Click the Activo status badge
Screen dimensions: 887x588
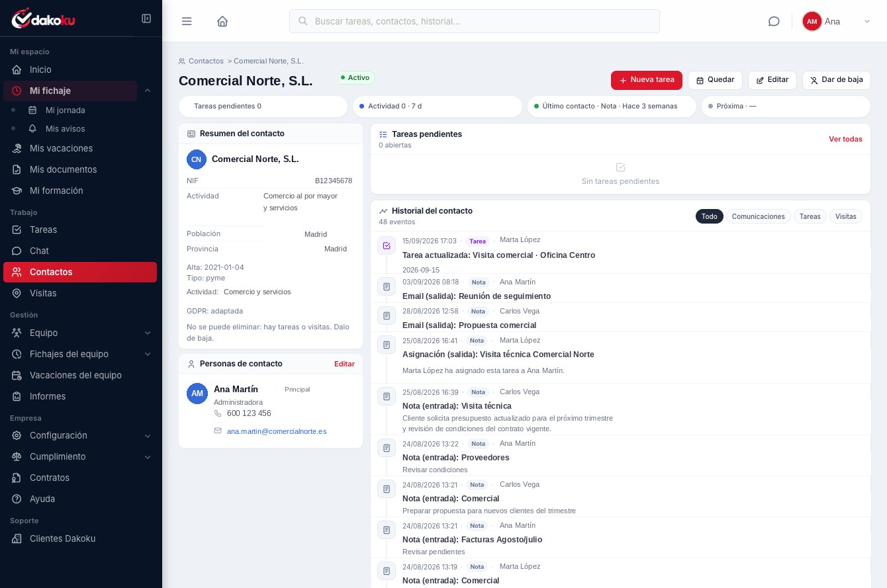(x=357, y=77)
